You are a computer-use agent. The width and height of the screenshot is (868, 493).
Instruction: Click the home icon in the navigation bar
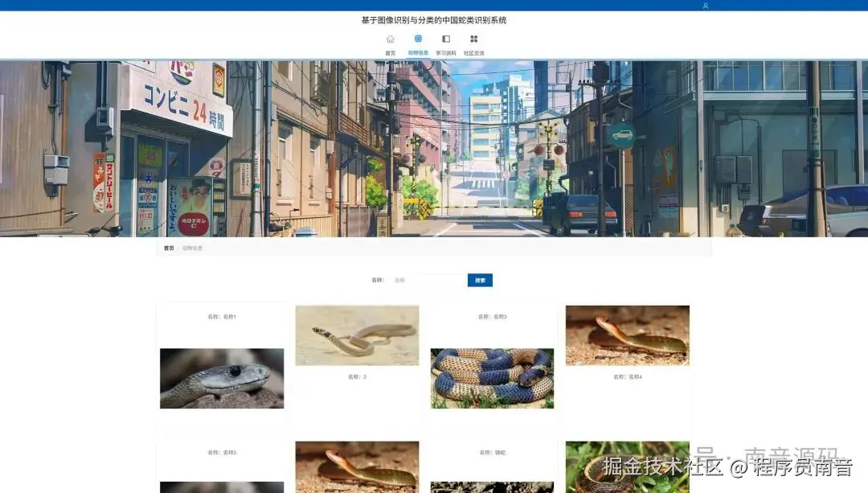click(391, 38)
